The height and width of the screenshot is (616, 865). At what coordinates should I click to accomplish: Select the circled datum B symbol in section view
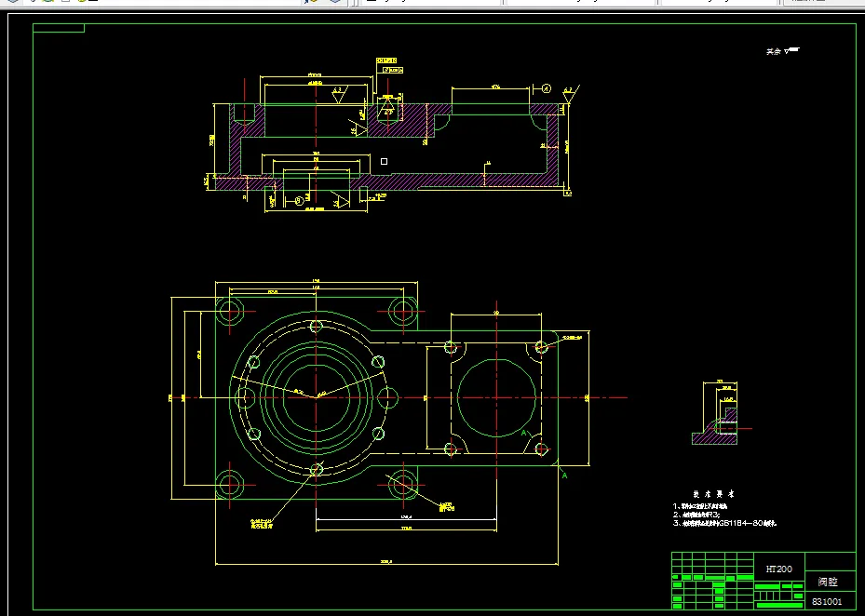[x=300, y=201]
